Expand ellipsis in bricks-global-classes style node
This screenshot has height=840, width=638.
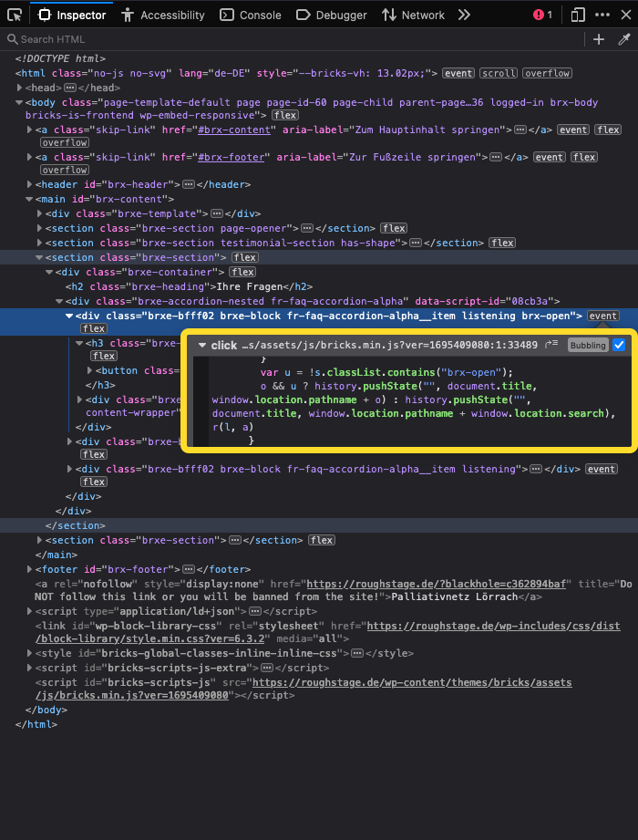(x=357, y=654)
